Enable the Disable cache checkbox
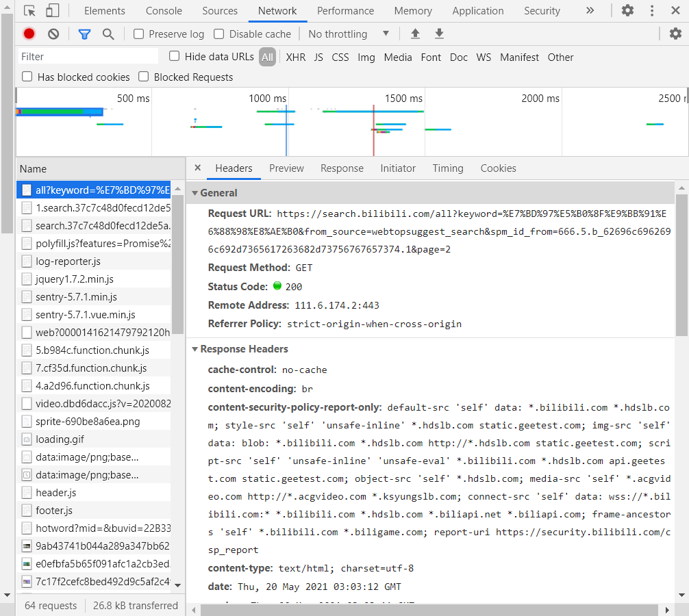 (219, 34)
